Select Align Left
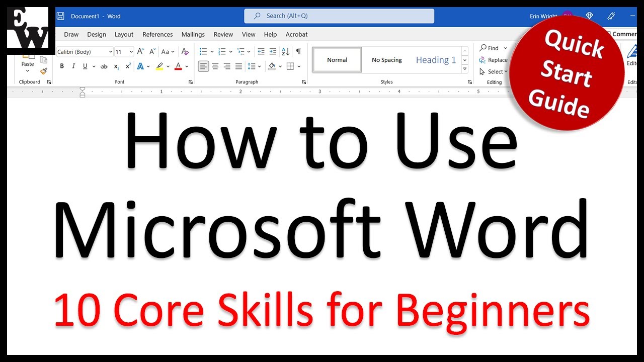The image size is (644, 362). [x=203, y=66]
